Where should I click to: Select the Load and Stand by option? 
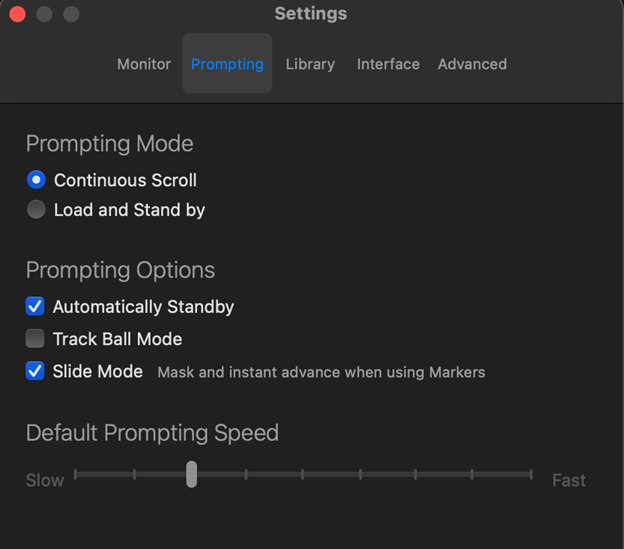pos(37,210)
